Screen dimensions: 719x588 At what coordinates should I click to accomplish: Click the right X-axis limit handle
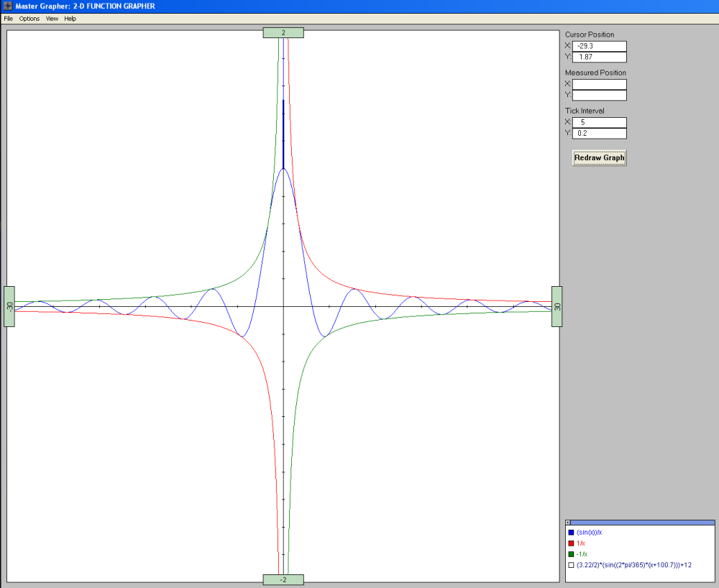(x=557, y=306)
